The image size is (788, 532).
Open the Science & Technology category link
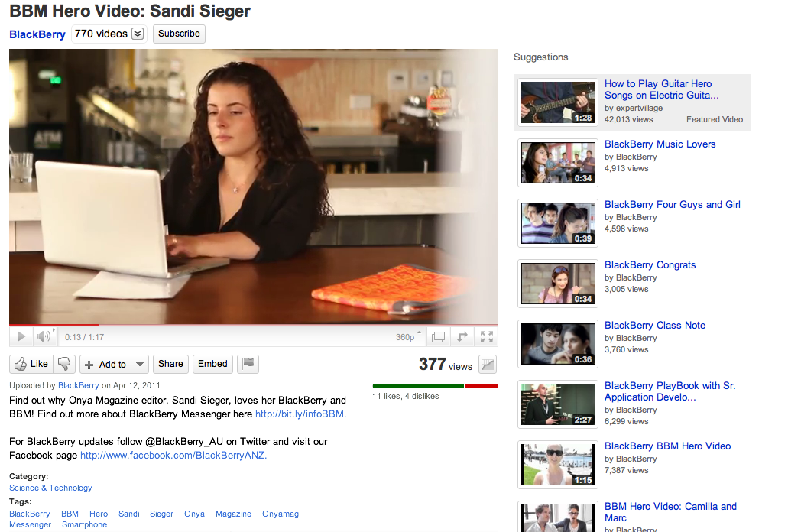point(50,488)
